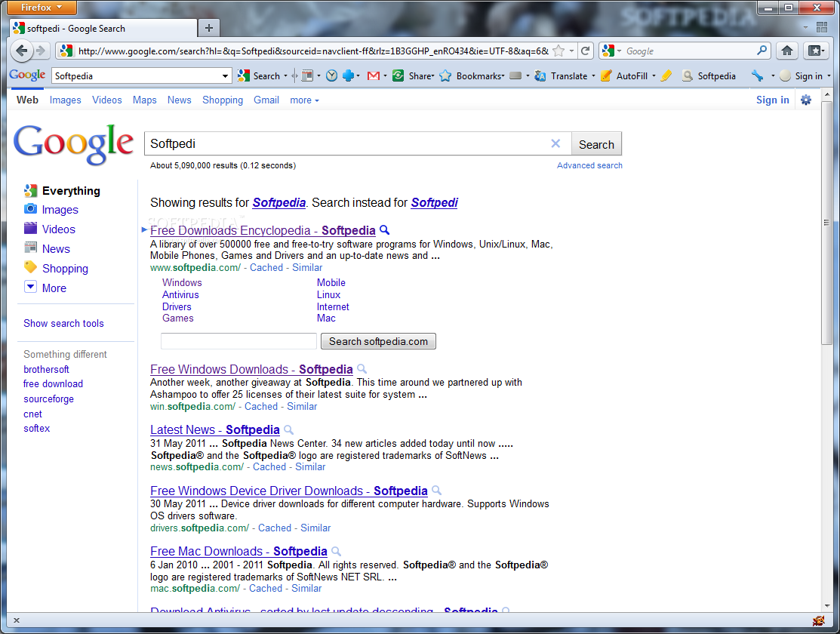
Task: Open the Gmail envelope icon in toolbar
Action: (374, 76)
